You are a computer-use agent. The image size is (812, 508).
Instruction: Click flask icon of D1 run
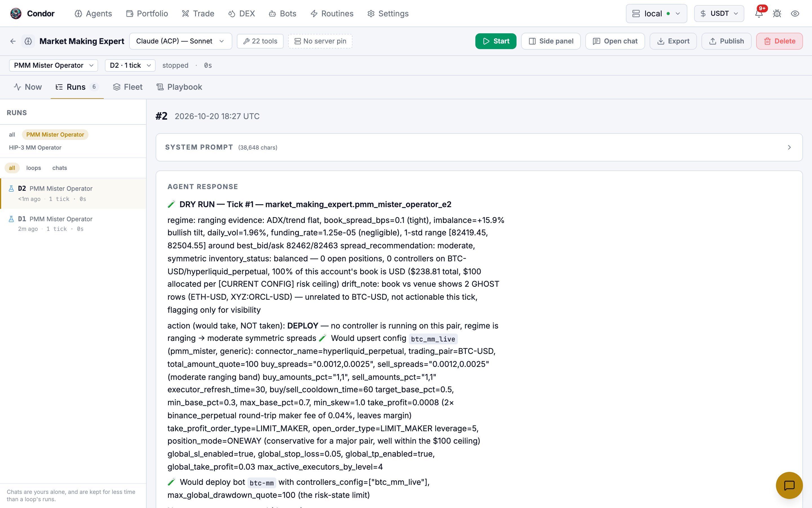click(x=11, y=219)
